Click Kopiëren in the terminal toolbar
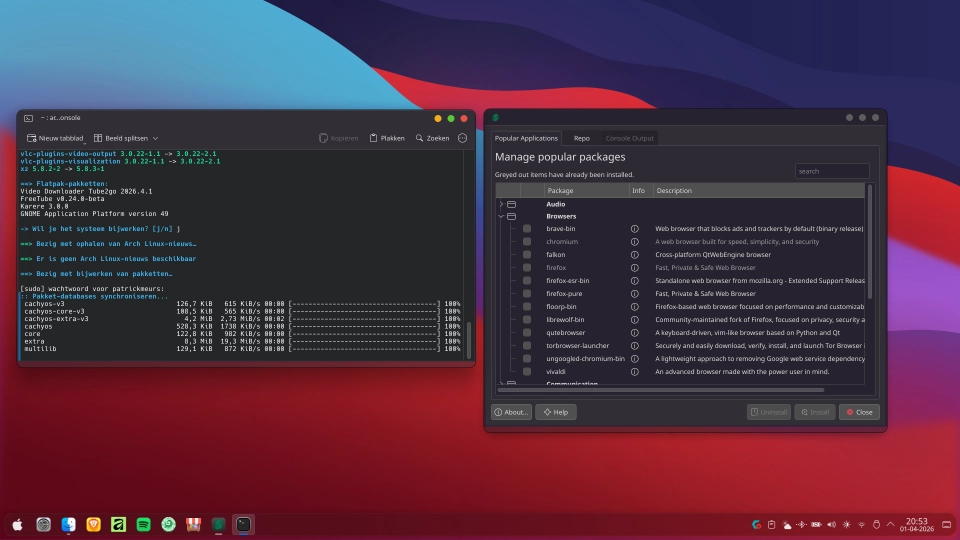The width and height of the screenshot is (960, 540). 339,138
